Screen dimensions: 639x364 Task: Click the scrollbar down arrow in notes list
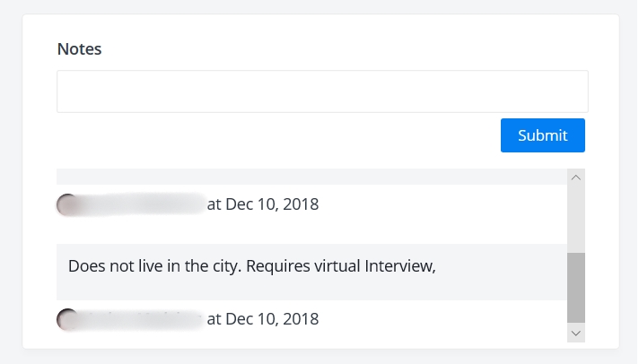576,333
